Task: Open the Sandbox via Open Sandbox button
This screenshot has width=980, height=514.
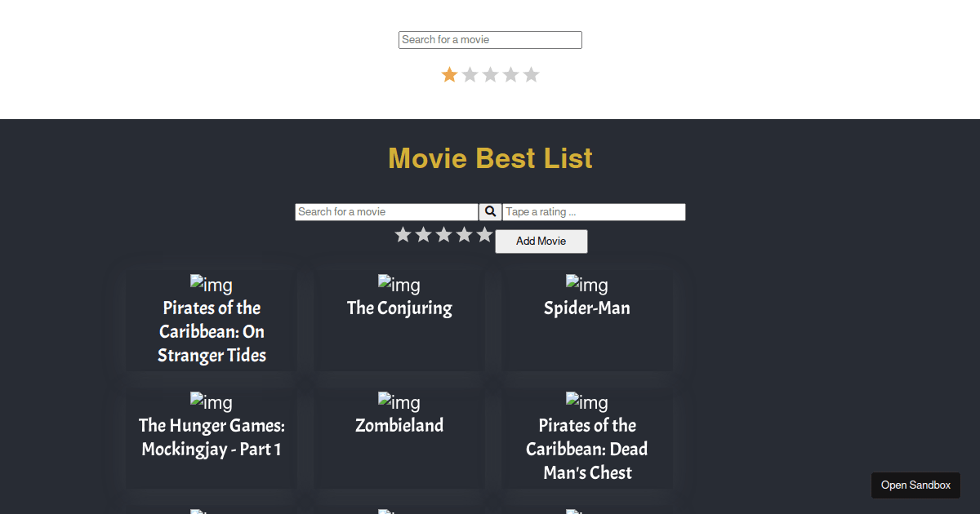Action: pyautogui.click(x=915, y=485)
